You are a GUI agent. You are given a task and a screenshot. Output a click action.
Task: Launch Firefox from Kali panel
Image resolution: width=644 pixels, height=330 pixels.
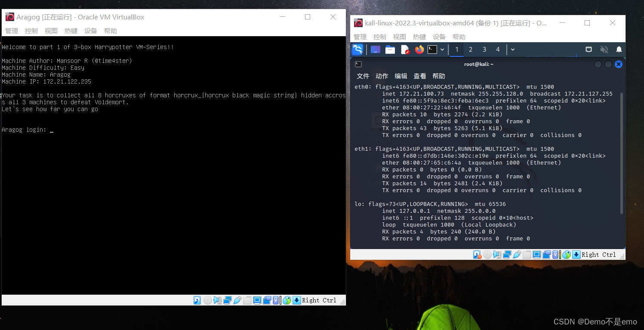point(419,50)
